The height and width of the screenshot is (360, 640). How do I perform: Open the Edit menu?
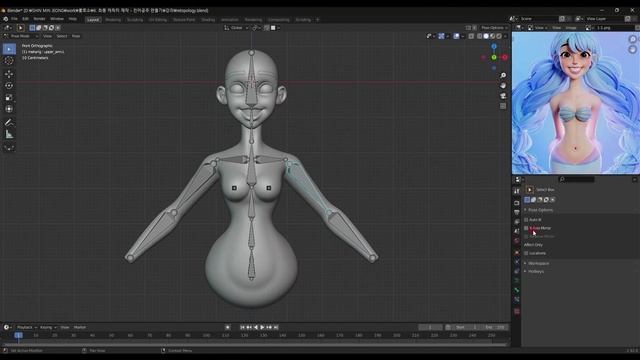point(25,19)
